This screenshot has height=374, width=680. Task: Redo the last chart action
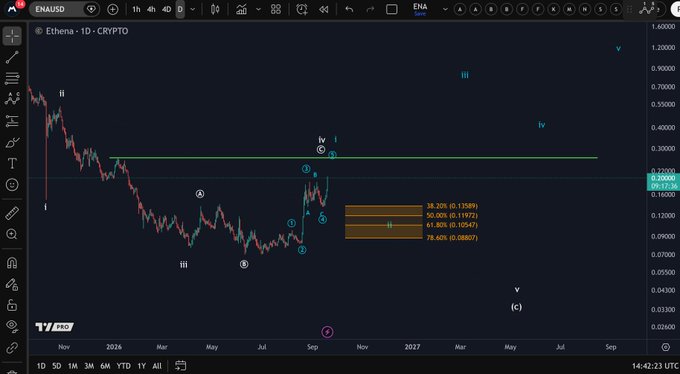(370, 9)
